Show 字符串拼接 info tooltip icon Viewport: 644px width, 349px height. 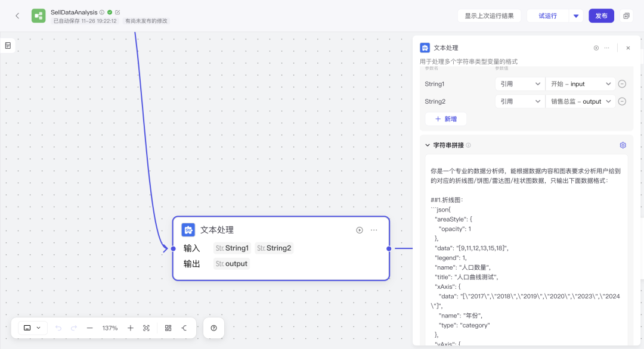click(468, 145)
